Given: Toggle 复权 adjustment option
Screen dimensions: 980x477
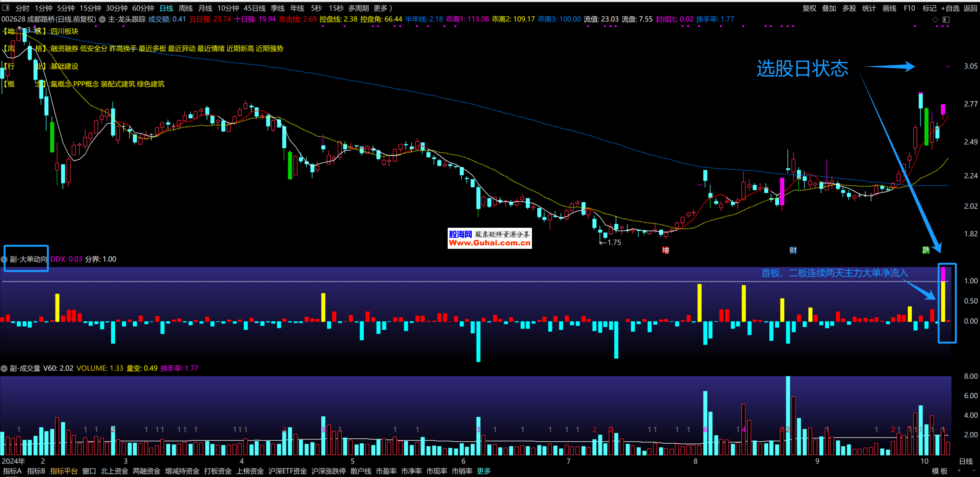Looking at the screenshot, I should (x=809, y=8).
